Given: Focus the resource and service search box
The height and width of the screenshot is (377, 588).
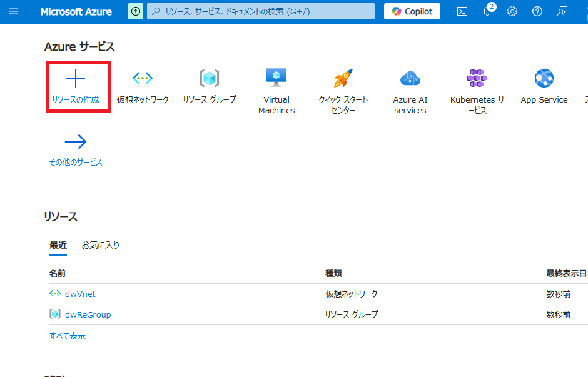Looking at the screenshot, I should click(261, 11).
